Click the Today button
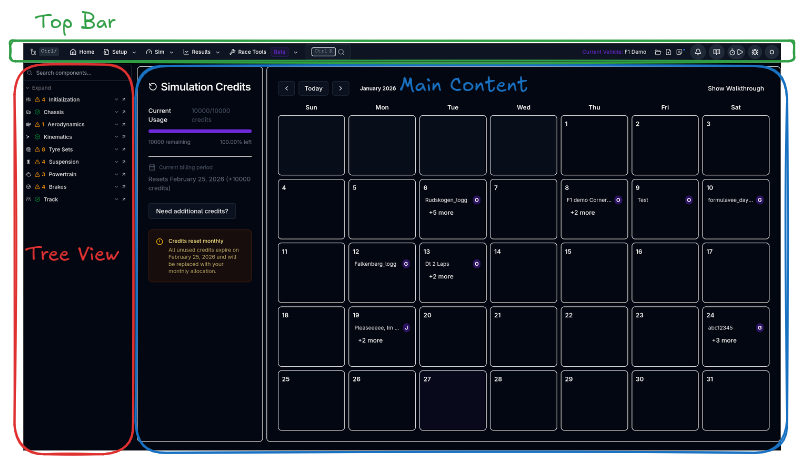Screen dimensions: 804x464 point(313,88)
